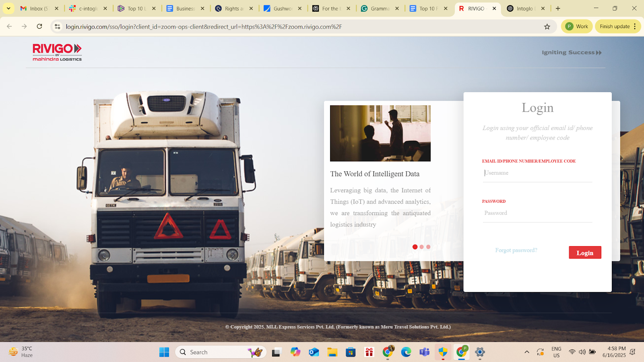Open File Explorer from the taskbar

pyautogui.click(x=332, y=352)
